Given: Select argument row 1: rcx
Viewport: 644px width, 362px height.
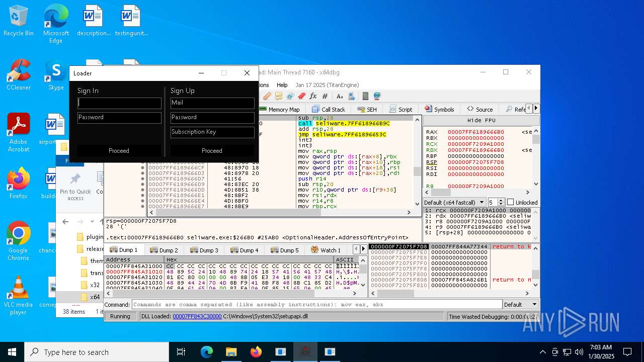Looking at the screenshot, I should tap(477, 210).
